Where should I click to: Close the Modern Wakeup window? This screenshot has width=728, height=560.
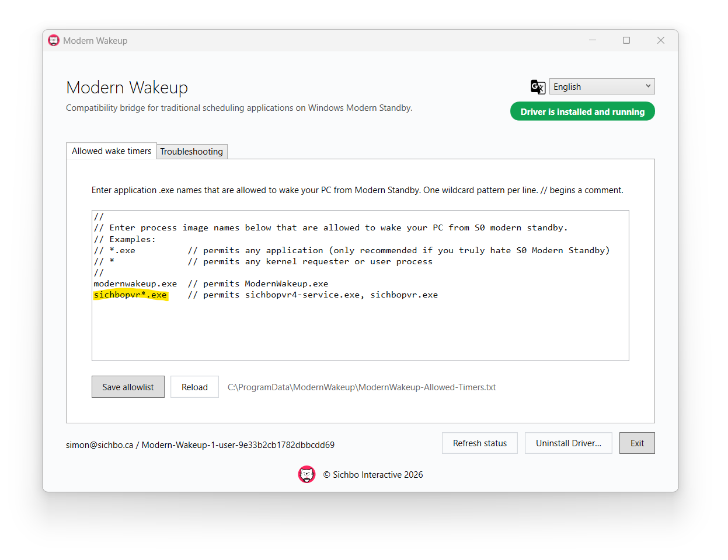coord(661,40)
